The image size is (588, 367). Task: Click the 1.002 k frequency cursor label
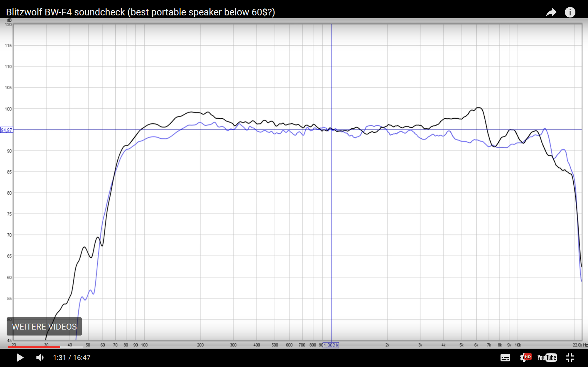[x=331, y=345]
